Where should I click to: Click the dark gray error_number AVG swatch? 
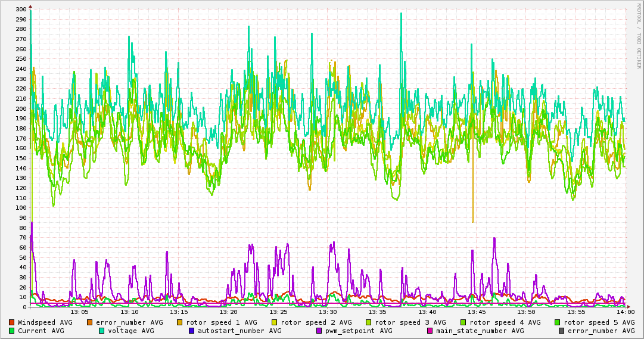[x=561, y=331]
